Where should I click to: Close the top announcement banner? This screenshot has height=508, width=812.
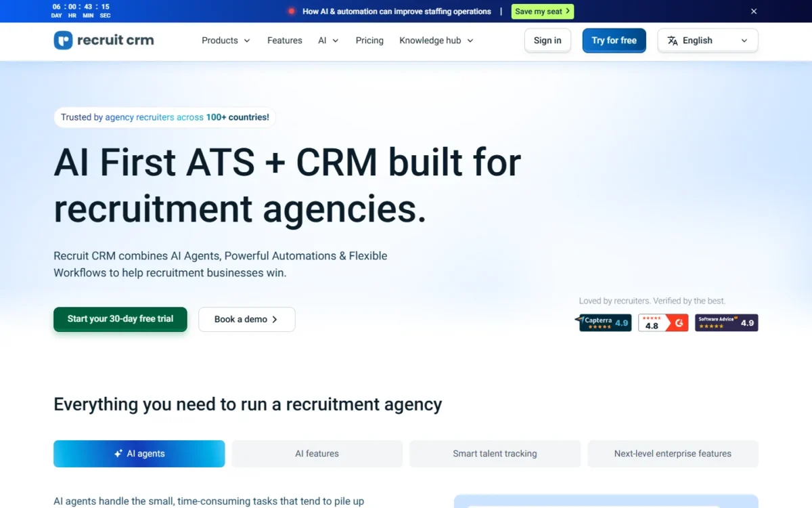754,12
